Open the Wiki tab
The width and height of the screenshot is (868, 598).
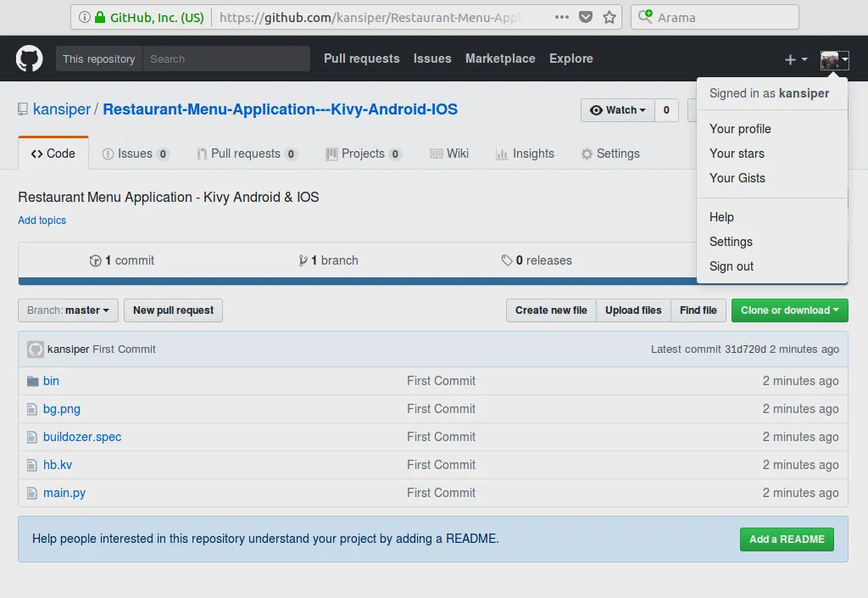coord(449,154)
